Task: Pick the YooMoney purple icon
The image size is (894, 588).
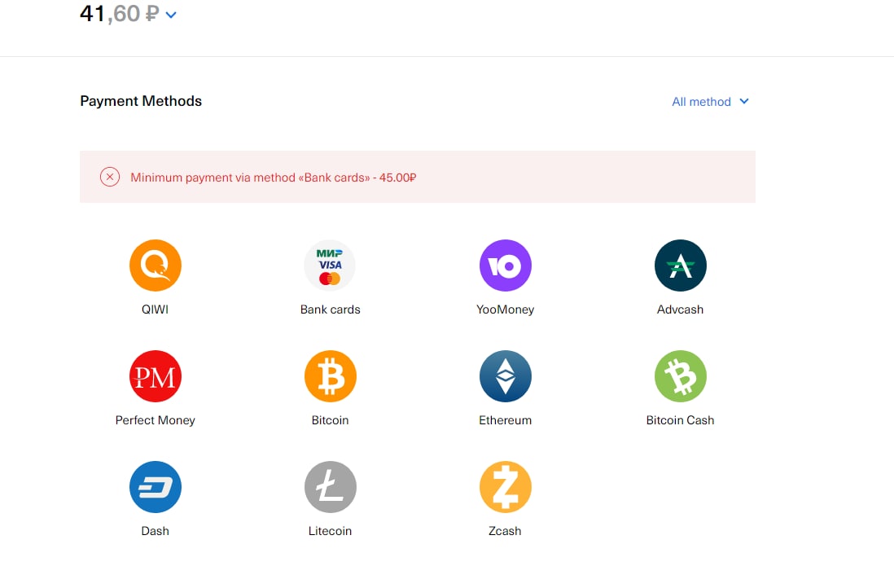Action: pyautogui.click(x=505, y=265)
